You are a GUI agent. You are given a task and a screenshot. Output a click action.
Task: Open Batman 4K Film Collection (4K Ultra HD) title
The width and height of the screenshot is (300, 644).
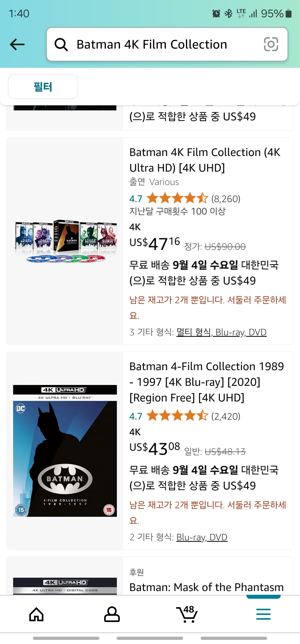pyautogui.click(x=205, y=160)
